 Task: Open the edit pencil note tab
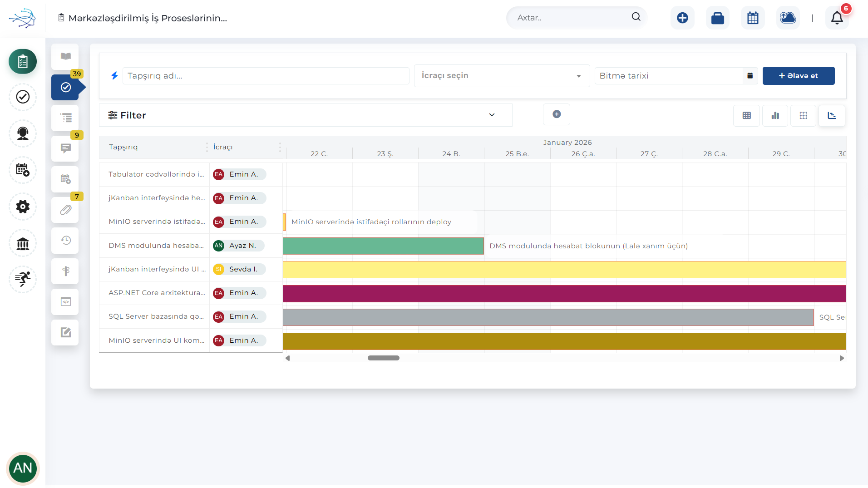point(65,332)
